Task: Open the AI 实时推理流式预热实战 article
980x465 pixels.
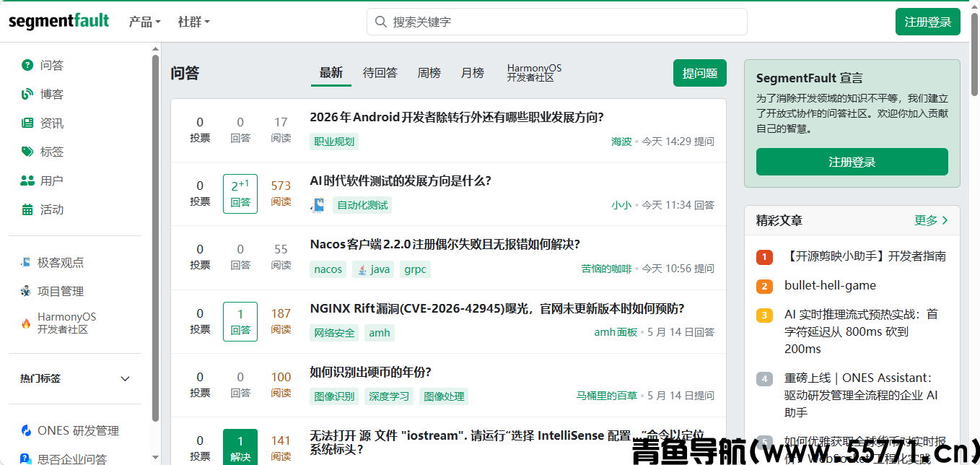Action: pos(861,332)
